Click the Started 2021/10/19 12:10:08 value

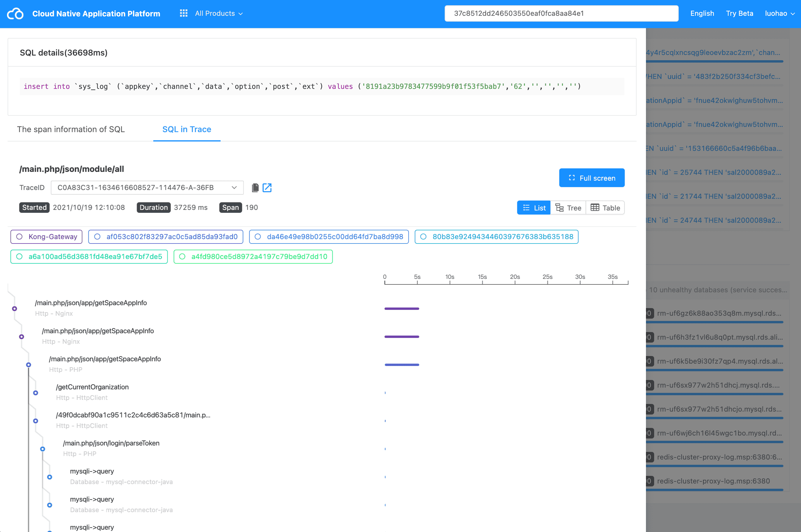click(89, 208)
